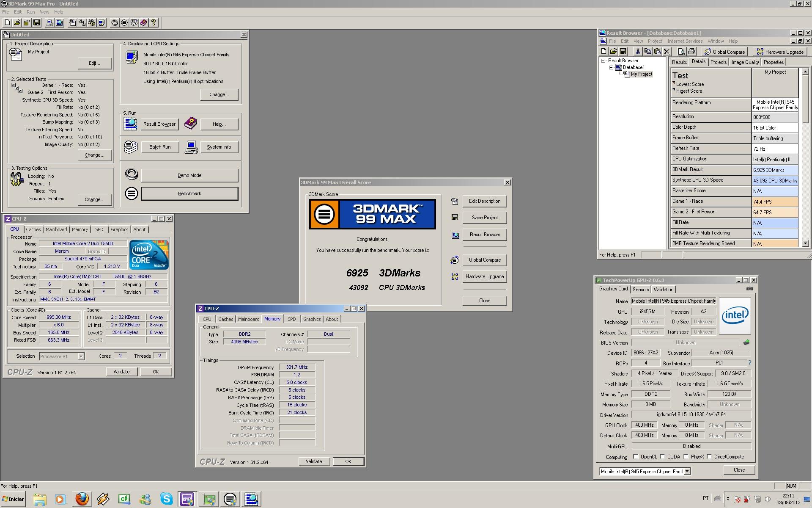Select My Project in Result Browser tree

coord(641,74)
